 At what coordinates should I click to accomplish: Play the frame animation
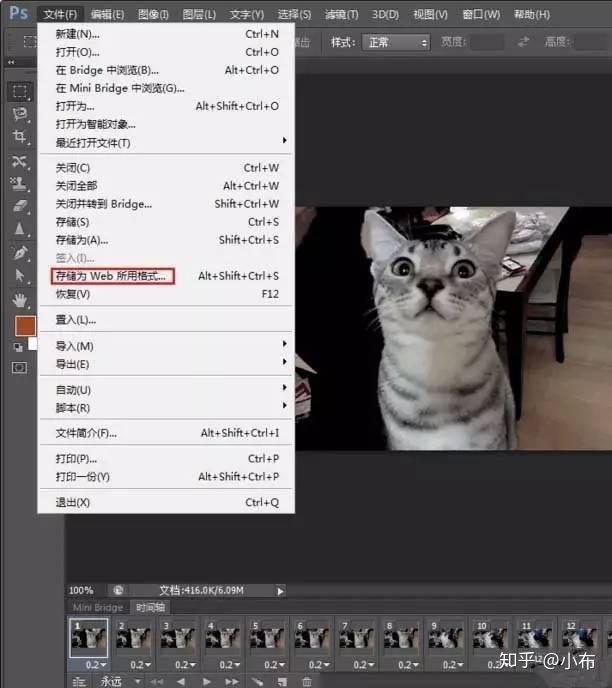206,681
